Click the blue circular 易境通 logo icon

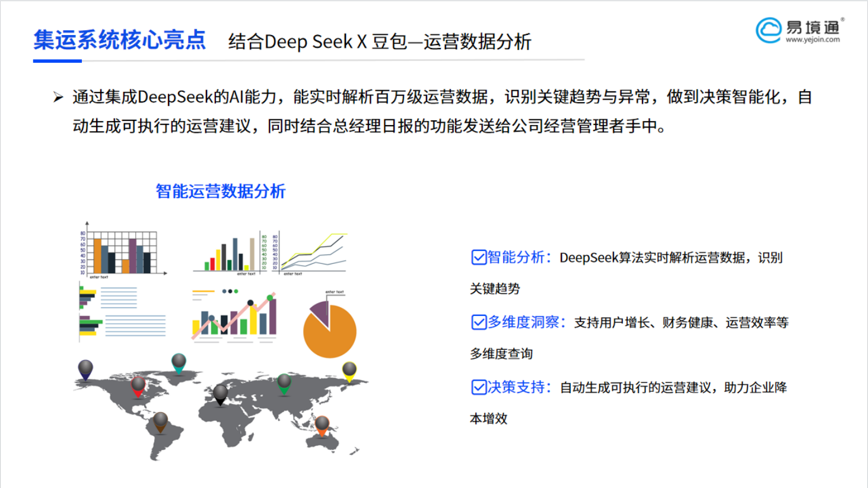768,30
